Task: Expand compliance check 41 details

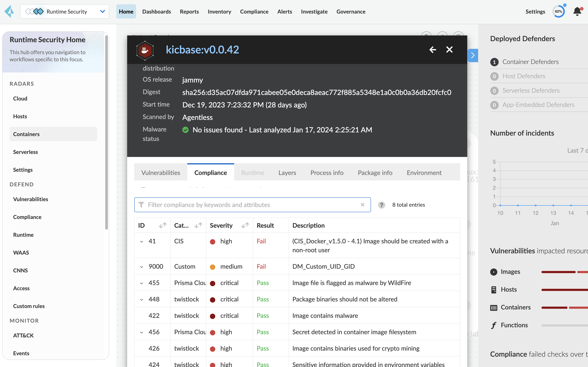Action: [142, 241]
